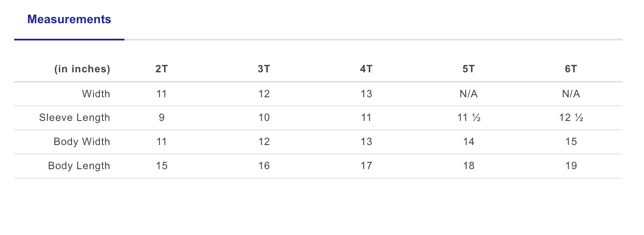Open the Measurements tab
Viewport: 644px width, 235px height.
tap(69, 19)
